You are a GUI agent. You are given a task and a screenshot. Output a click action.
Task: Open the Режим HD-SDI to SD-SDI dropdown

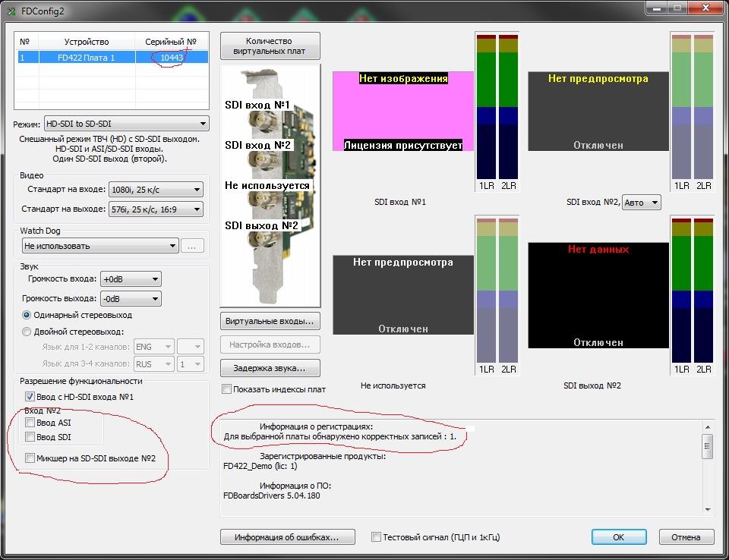(127, 124)
